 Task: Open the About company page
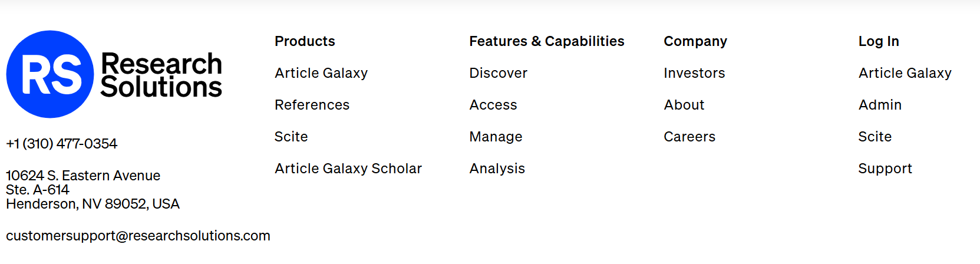[684, 105]
